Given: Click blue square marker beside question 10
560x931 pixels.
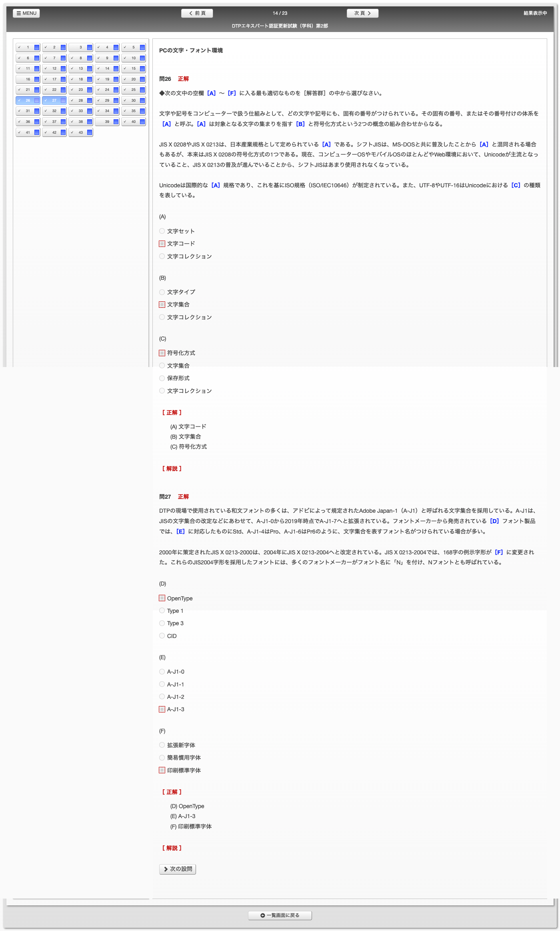Looking at the screenshot, I should [142, 58].
